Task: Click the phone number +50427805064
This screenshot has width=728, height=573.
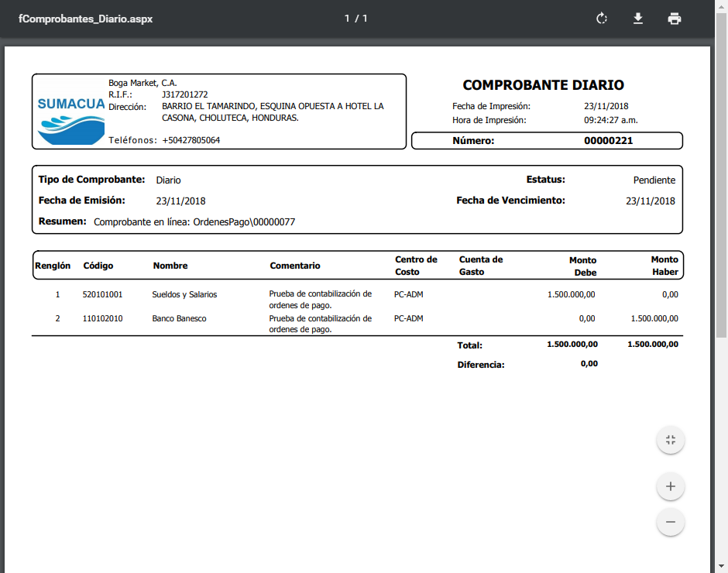Action: pyautogui.click(x=191, y=140)
